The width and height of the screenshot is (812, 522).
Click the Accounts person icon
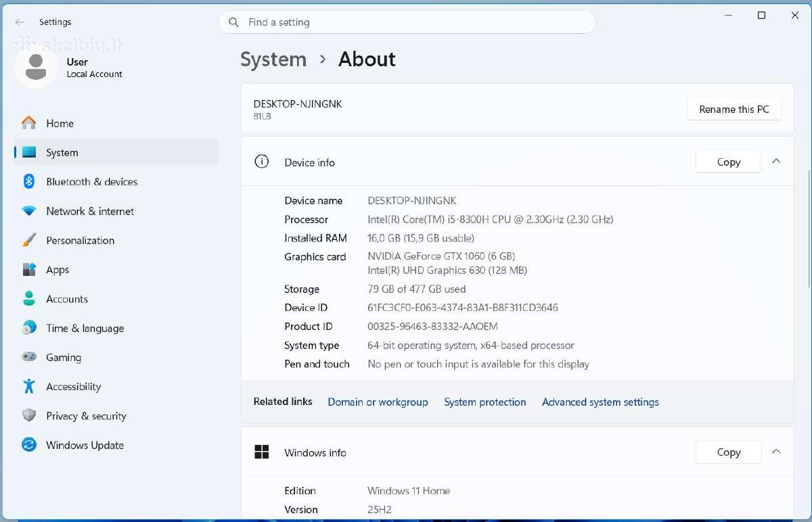pyautogui.click(x=29, y=298)
